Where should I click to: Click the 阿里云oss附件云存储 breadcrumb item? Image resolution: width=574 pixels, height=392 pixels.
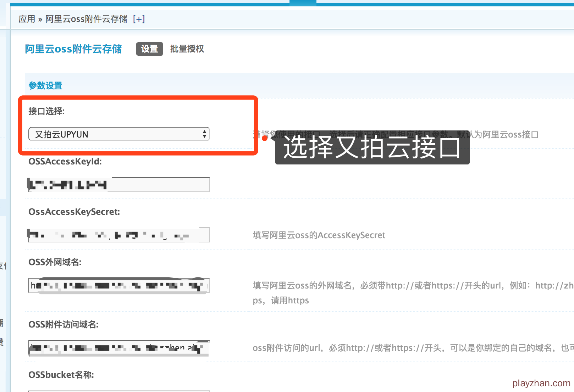tap(86, 19)
